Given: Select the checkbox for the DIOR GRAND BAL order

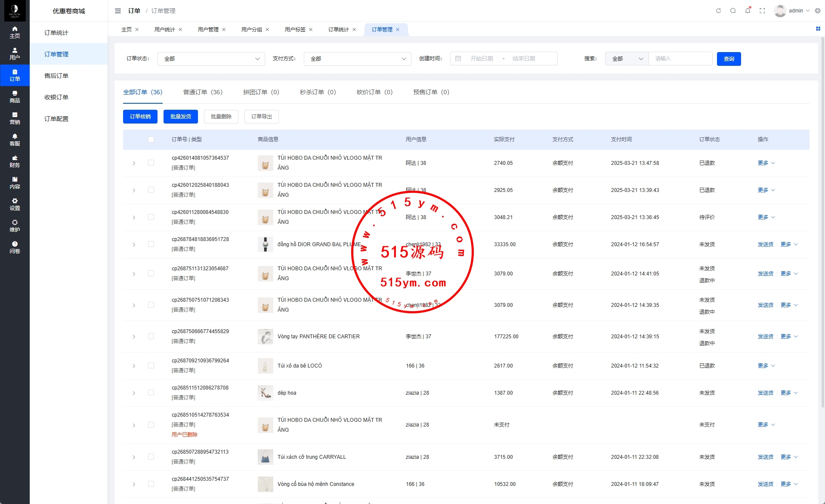Looking at the screenshot, I should coord(151,244).
